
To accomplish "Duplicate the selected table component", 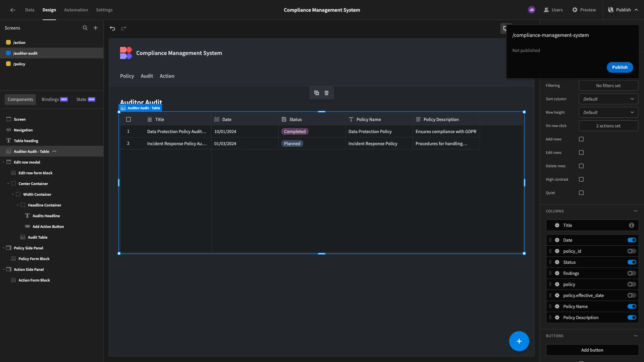I will 317,93.
